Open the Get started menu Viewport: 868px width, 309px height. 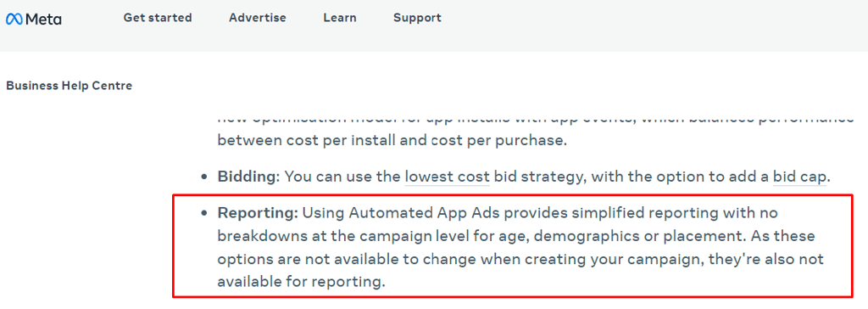pos(157,18)
